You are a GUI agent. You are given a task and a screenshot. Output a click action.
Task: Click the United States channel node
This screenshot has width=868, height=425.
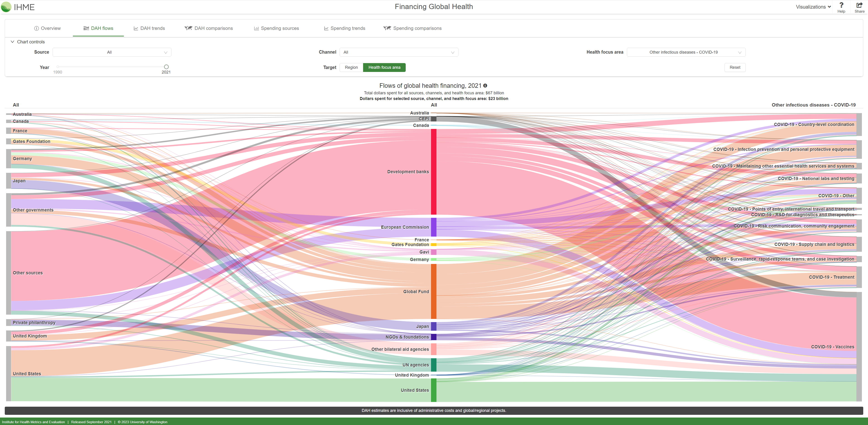pos(434,390)
